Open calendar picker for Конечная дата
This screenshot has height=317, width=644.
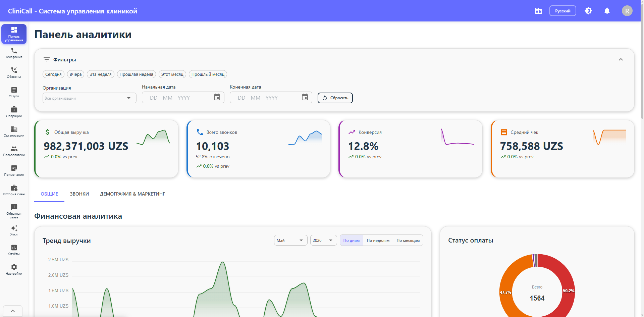(305, 97)
